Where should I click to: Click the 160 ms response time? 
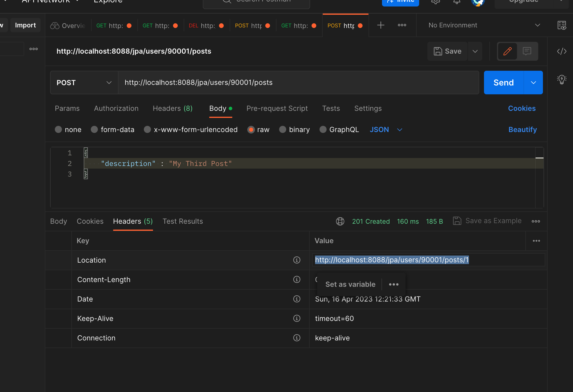408,221
